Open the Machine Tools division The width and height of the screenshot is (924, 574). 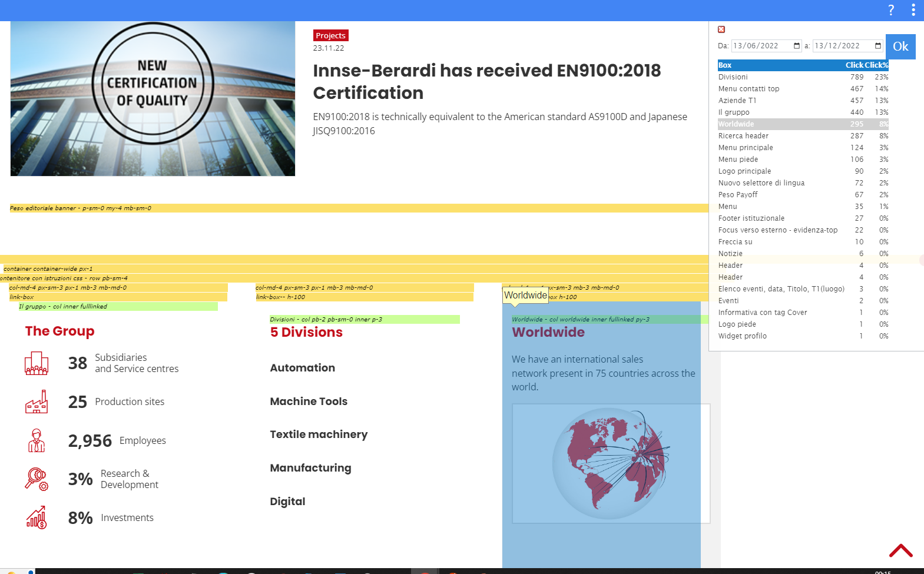pyautogui.click(x=309, y=402)
